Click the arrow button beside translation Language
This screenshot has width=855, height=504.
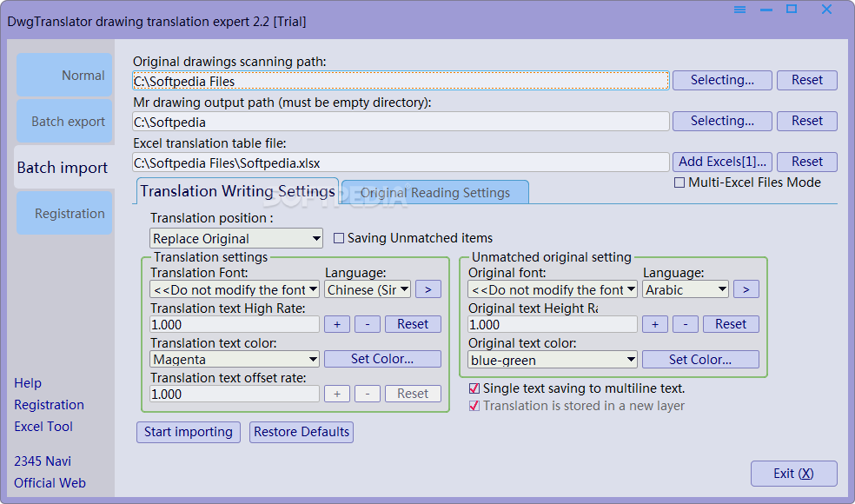(x=428, y=289)
